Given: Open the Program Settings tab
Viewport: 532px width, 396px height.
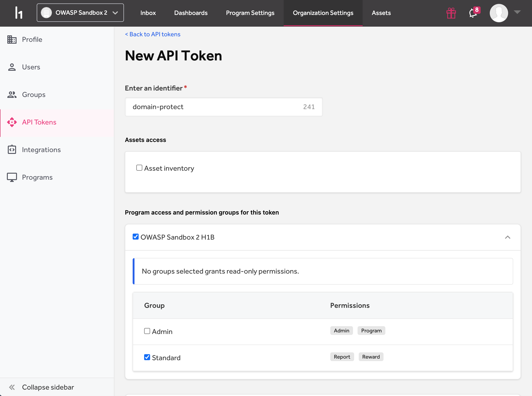Looking at the screenshot, I should (x=250, y=13).
